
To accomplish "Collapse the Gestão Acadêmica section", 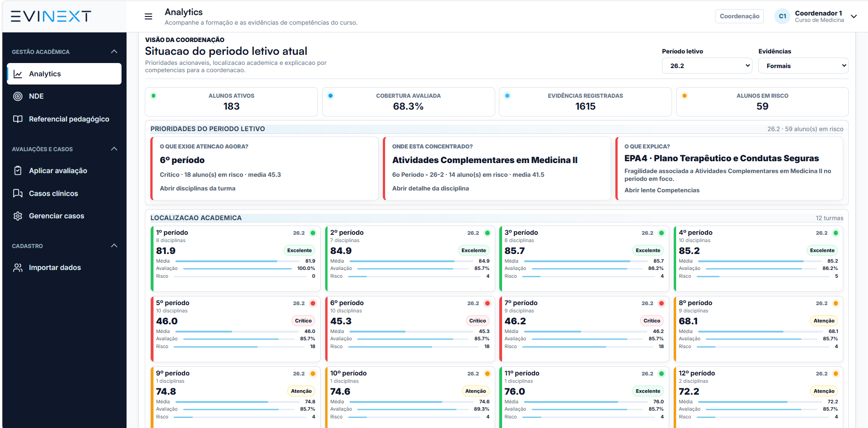I will [x=114, y=52].
